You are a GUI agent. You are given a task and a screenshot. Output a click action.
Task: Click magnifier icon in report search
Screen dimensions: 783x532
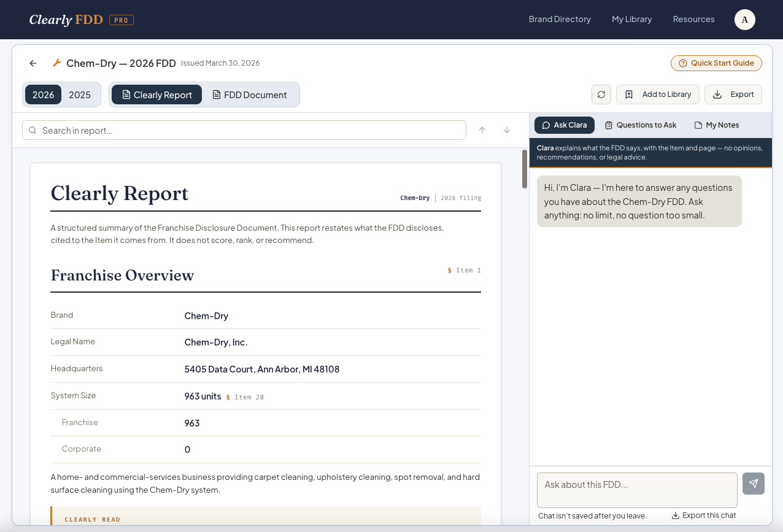coord(33,130)
